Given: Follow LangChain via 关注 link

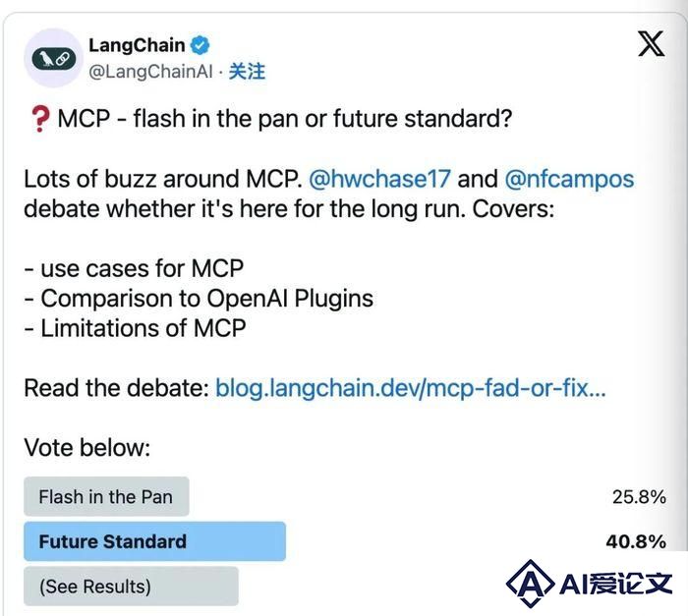Looking at the screenshot, I should [247, 71].
